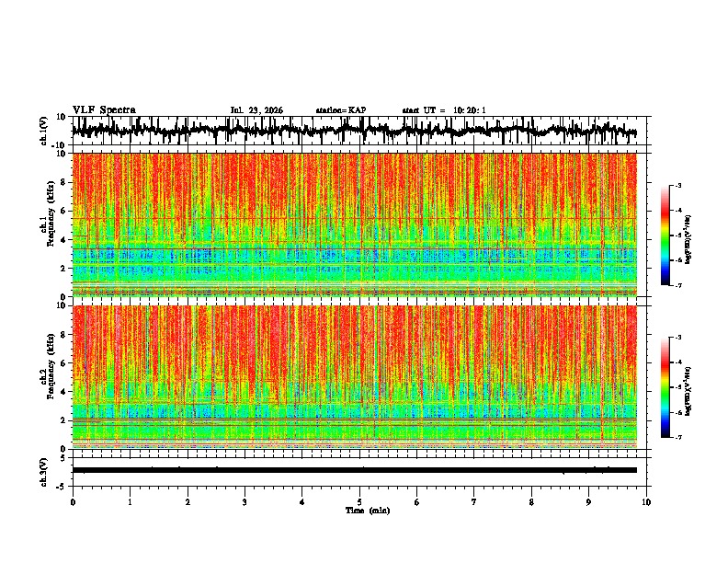Click the ch.2 color scale bar
Viewport: 728px width, 563px height.
click(x=665, y=387)
